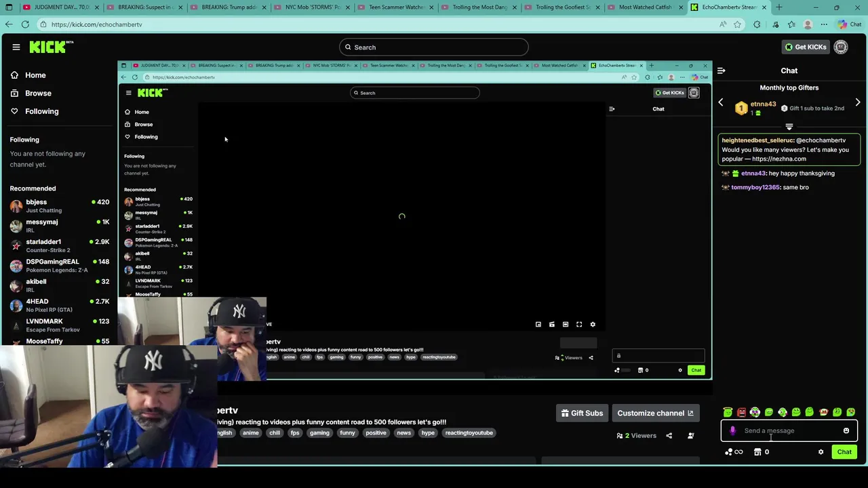Click the browser back arrow
This screenshot has height=488, width=868.
pos(9,24)
